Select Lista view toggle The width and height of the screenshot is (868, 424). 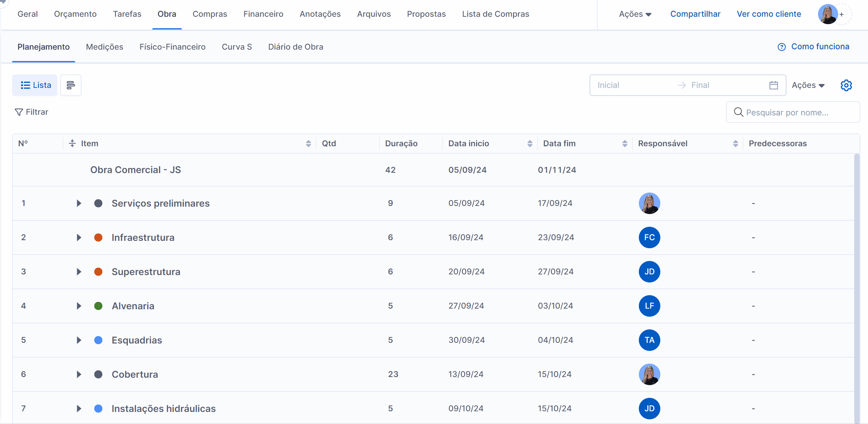35,85
